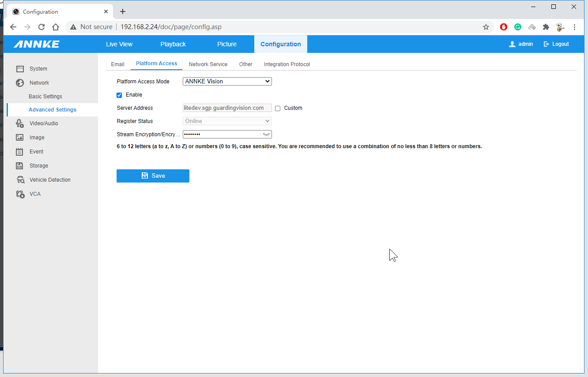Select the Platform Access sub-tab
588x377 pixels.
[x=157, y=63]
